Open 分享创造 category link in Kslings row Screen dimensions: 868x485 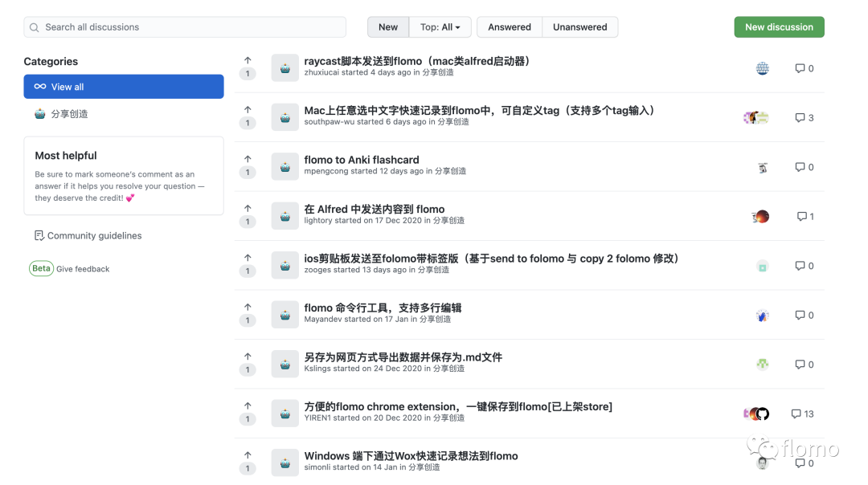point(448,369)
